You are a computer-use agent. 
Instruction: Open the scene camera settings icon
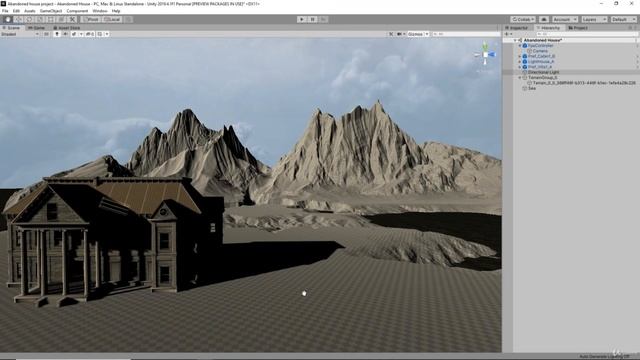[400, 34]
